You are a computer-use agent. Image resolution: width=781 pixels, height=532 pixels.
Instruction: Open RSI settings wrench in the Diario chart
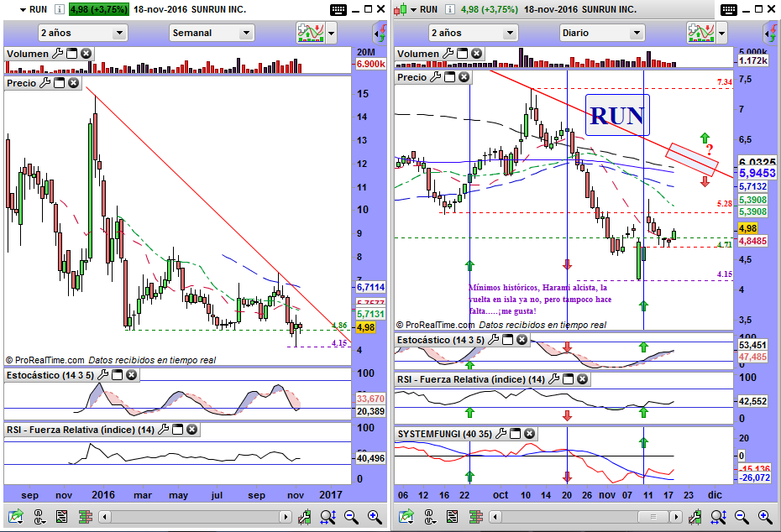(554, 379)
